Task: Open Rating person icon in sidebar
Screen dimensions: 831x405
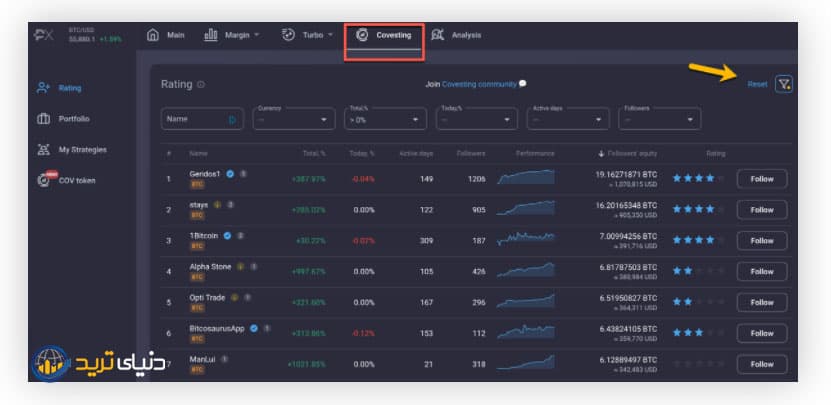Action: tap(43, 88)
